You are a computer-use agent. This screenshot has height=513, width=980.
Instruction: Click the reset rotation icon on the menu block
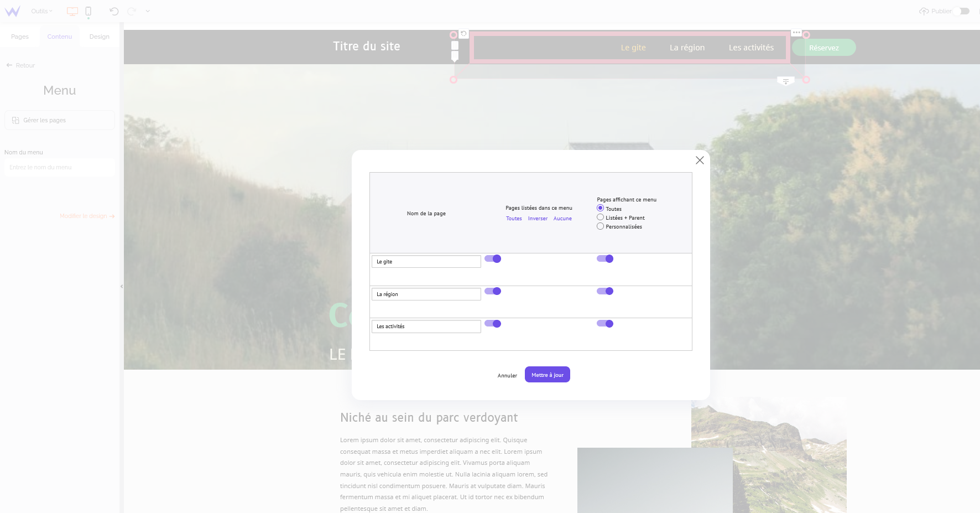[464, 34]
